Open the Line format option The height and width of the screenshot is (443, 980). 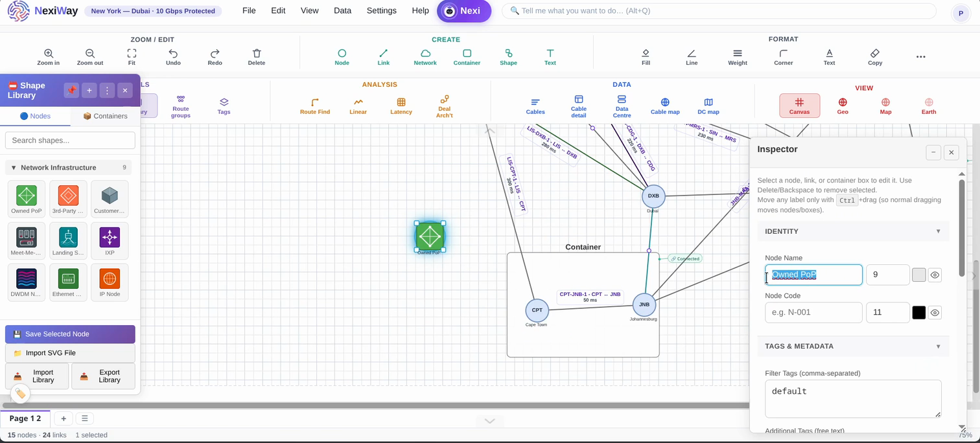tap(692, 57)
